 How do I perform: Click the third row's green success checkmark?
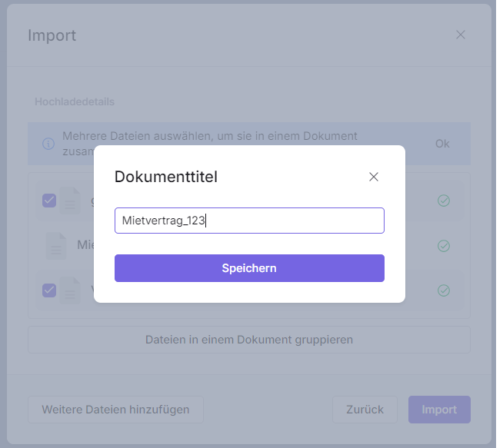tap(443, 290)
